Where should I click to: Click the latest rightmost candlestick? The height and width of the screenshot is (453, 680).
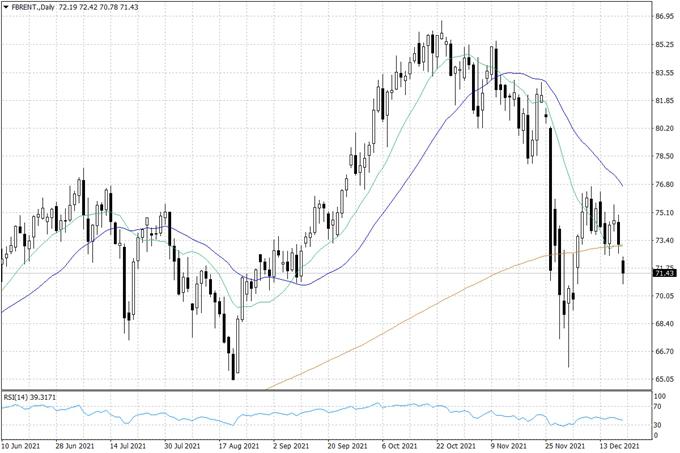(x=624, y=267)
